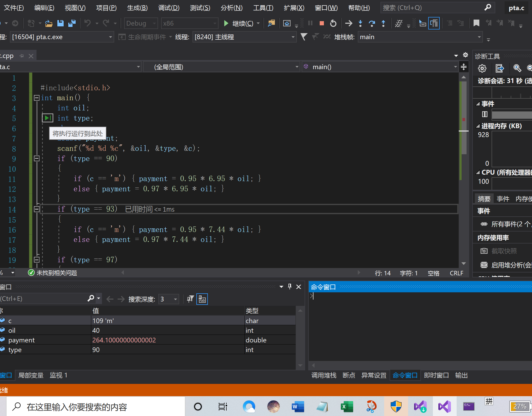Toggle hex display button in Autos window
The width and height of the screenshot is (532, 416).
tap(202, 299)
